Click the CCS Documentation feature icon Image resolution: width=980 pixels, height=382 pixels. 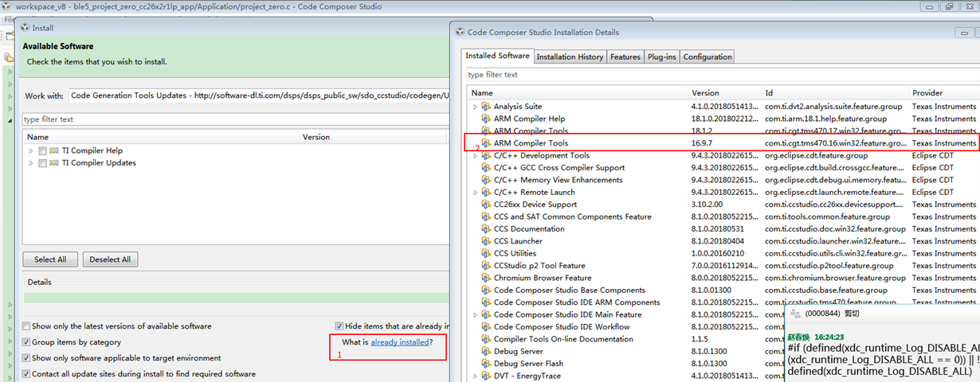[x=486, y=229]
